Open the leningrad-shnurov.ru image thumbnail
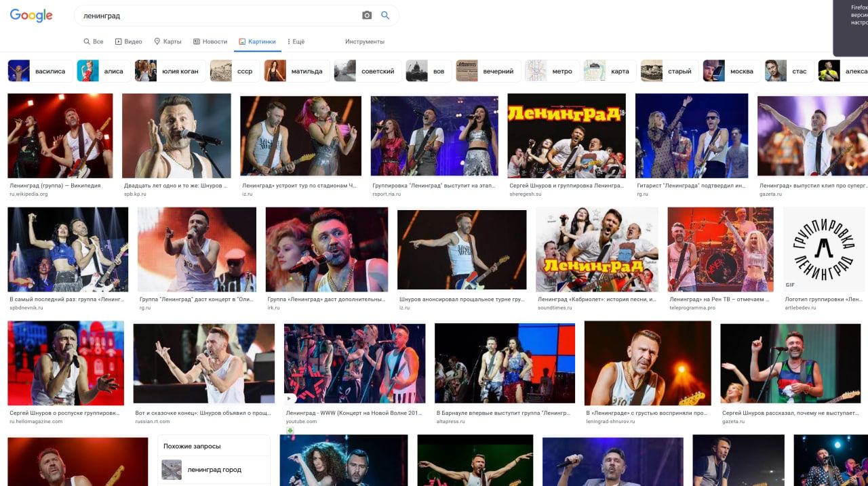Screen dimensions: 868x486 coord(648,363)
